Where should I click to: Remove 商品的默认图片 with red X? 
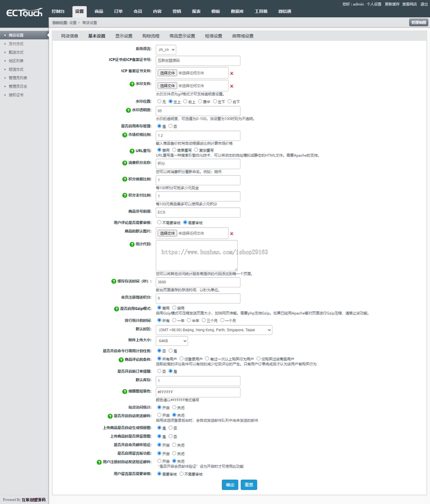tap(232, 234)
